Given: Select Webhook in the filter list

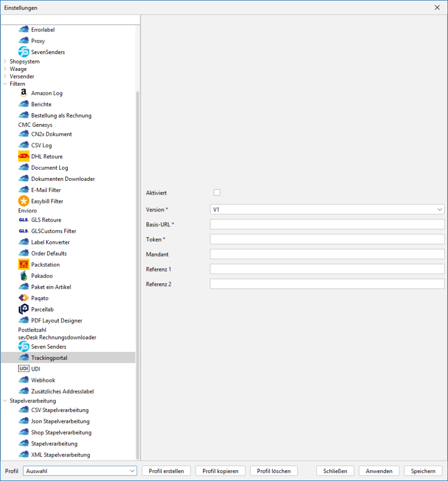Looking at the screenshot, I should [x=43, y=380].
